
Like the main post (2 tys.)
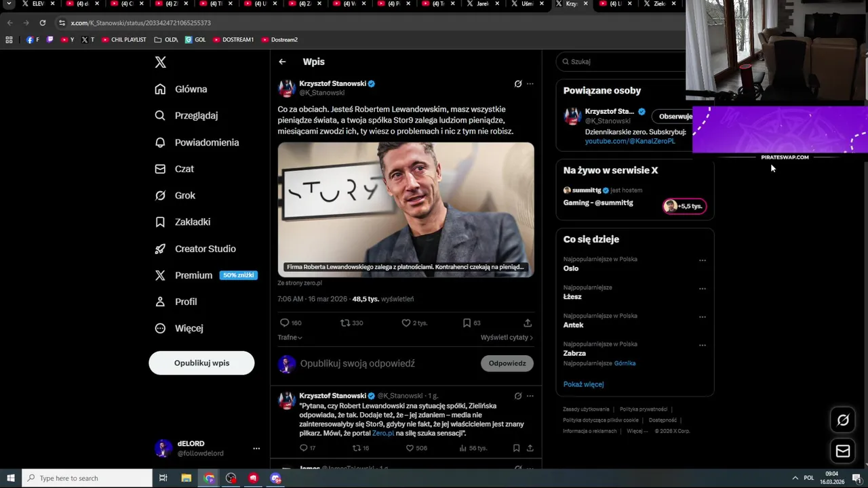(414, 323)
